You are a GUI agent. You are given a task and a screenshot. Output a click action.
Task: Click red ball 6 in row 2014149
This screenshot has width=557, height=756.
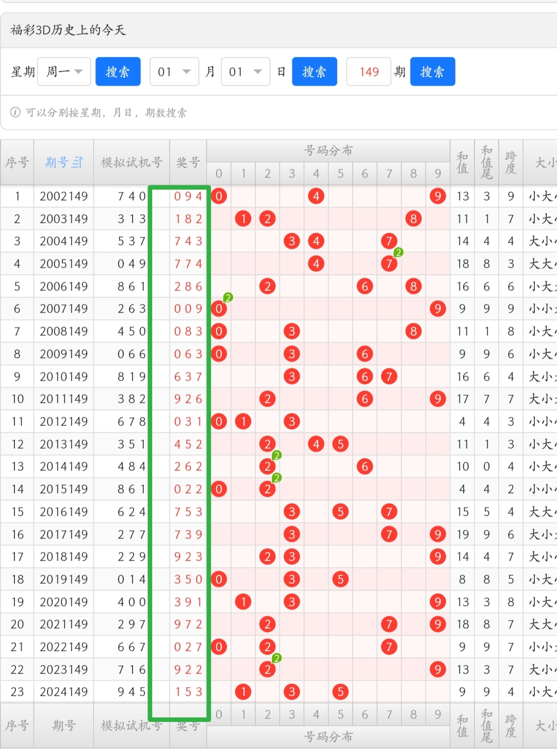(x=365, y=467)
